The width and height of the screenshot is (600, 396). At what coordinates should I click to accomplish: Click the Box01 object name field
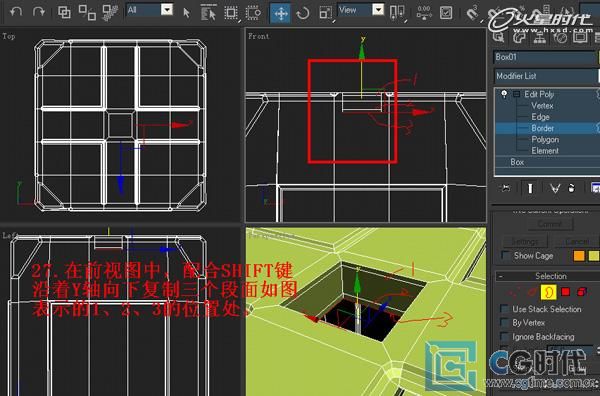[545, 57]
